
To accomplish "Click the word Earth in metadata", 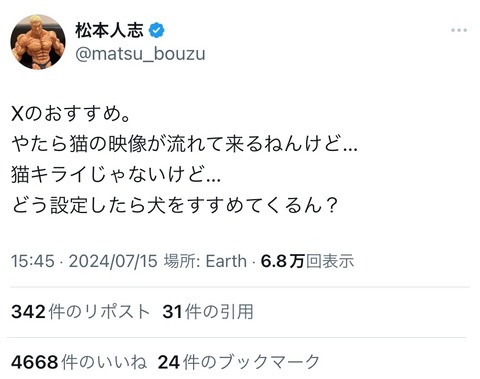I will [226, 261].
